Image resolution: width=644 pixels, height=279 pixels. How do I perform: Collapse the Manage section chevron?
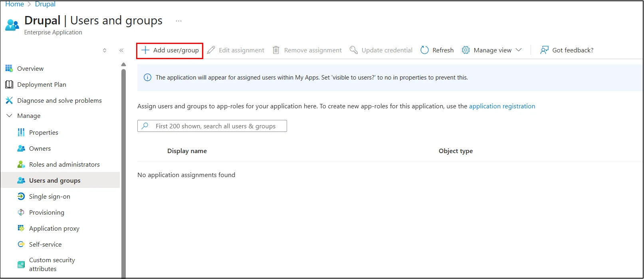click(x=9, y=116)
